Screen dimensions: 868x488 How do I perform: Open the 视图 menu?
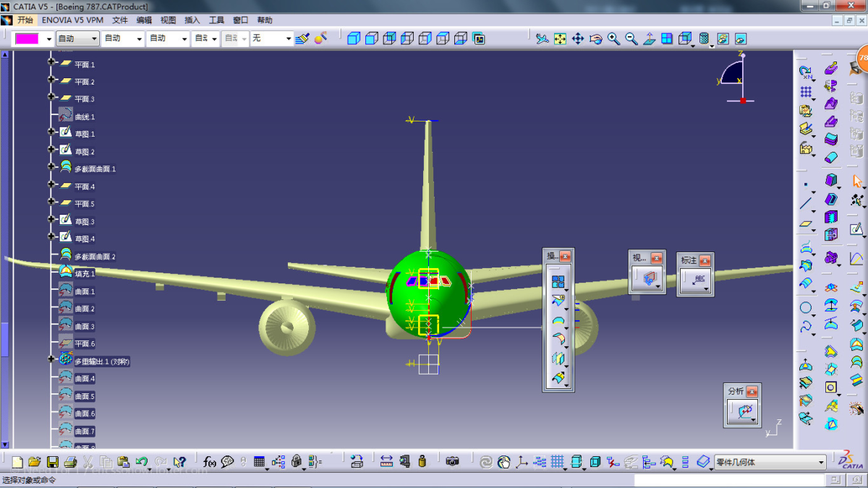click(168, 20)
